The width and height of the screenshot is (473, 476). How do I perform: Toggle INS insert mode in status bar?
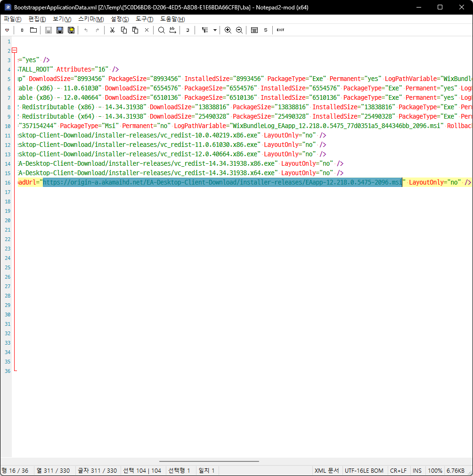pyautogui.click(x=417, y=470)
